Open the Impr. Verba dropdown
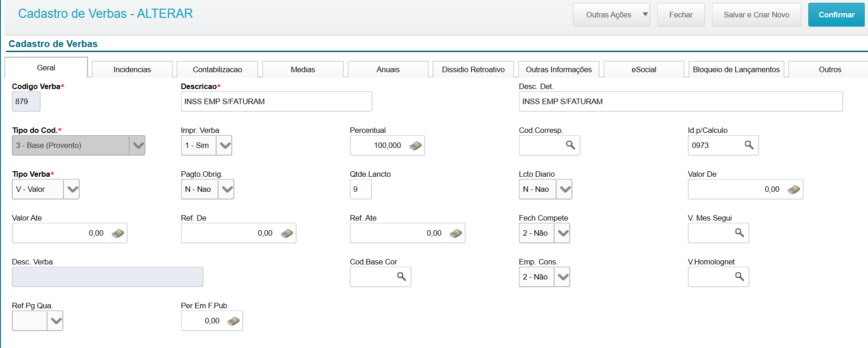 [x=225, y=146]
